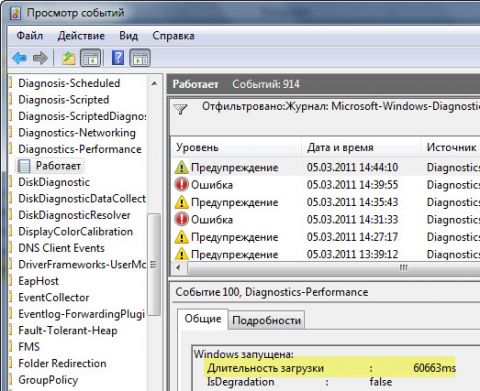Image resolution: width=480 pixels, height=391 pixels.
Task: Click the tree pane scroll up arrow
Action: point(154,83)
